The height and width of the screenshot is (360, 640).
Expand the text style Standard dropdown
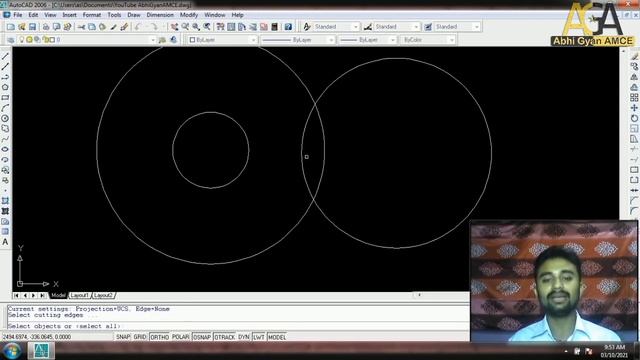[356, 27]
